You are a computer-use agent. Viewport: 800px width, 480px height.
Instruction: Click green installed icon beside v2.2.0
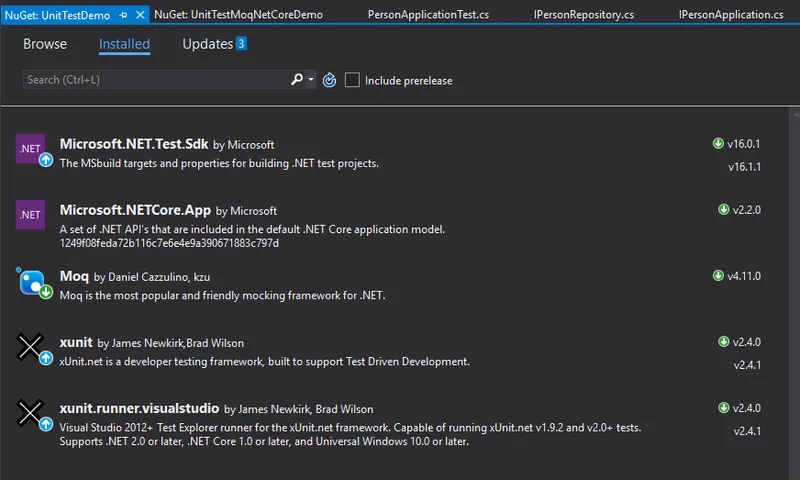click(x=723, y=209)
